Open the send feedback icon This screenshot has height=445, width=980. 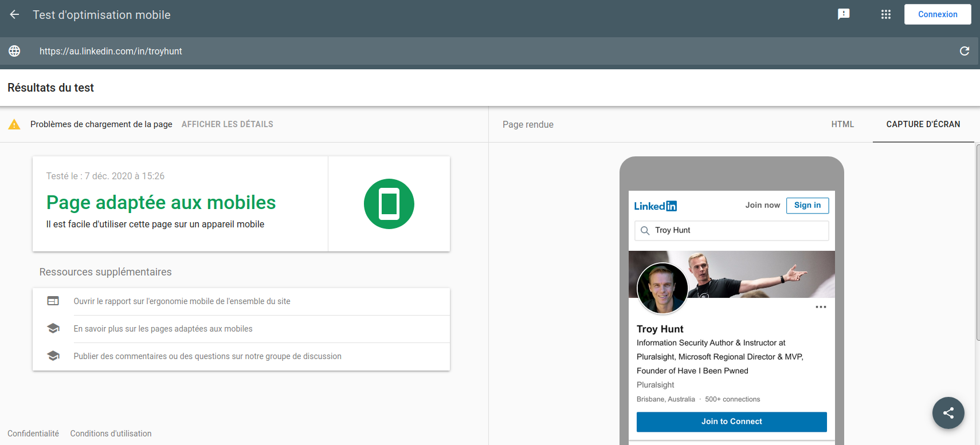click(x=844, y=14)
